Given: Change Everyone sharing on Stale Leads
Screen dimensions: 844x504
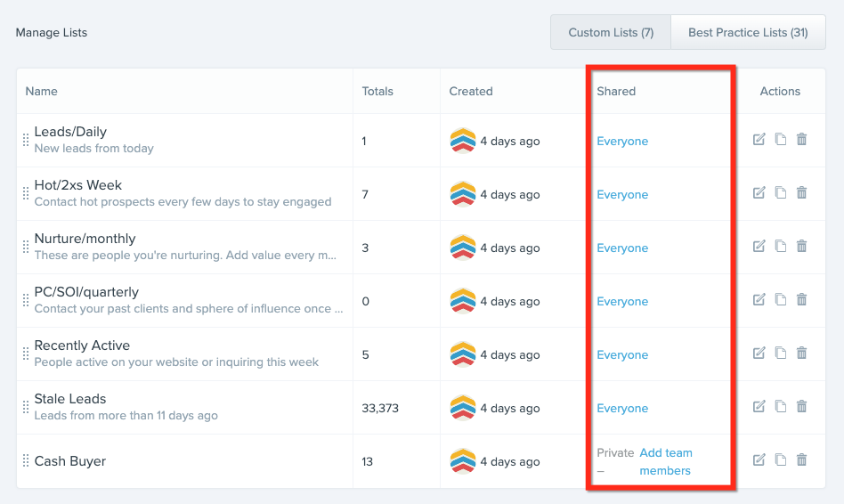Looking at the screenshot, I should [622, 408].
